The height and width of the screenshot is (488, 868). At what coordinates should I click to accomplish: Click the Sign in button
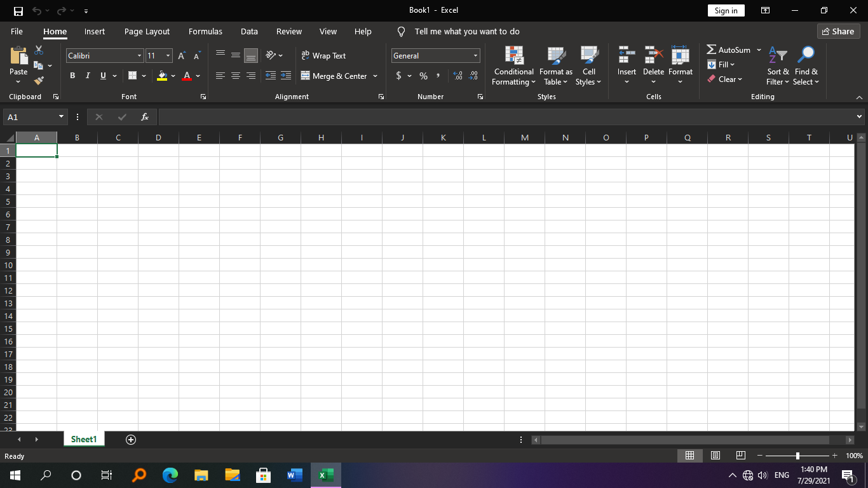[x=726, y=11]
